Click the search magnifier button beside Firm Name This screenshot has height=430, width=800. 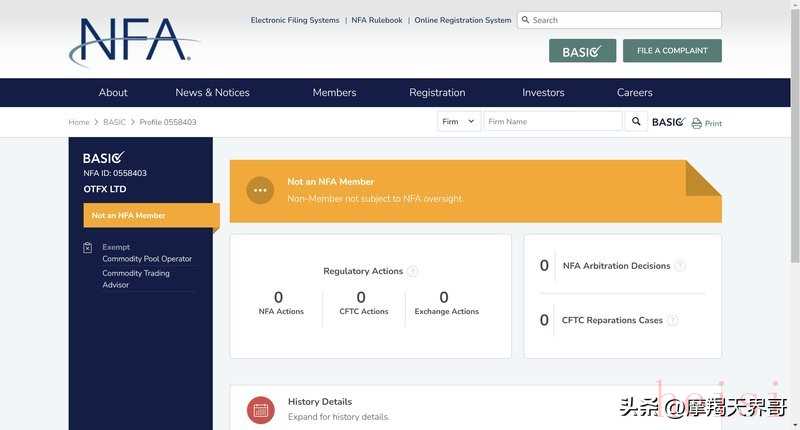636,122
